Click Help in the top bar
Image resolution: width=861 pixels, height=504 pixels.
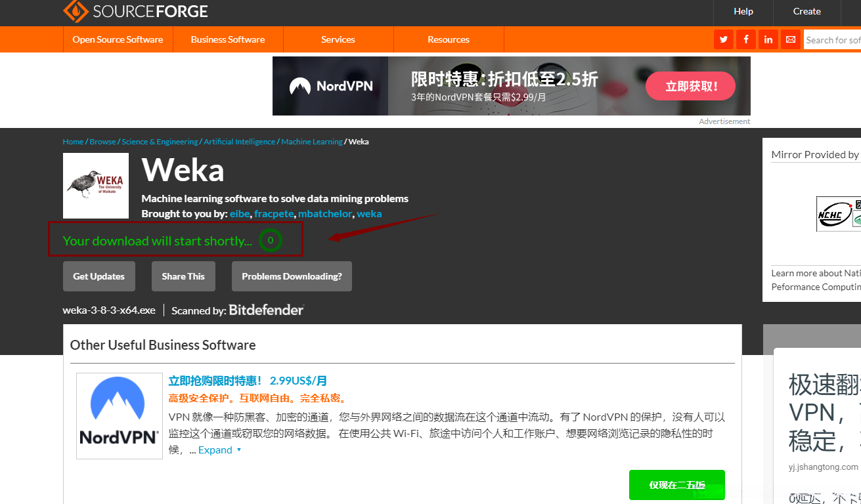(x=743, y=11)
